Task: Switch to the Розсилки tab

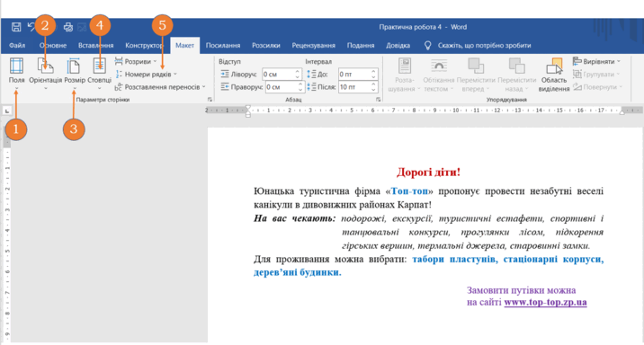Action: 266,46
